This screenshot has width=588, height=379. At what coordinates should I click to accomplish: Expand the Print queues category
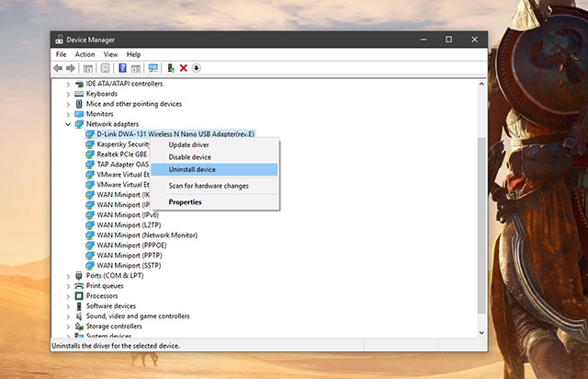(x=69, y=286)
